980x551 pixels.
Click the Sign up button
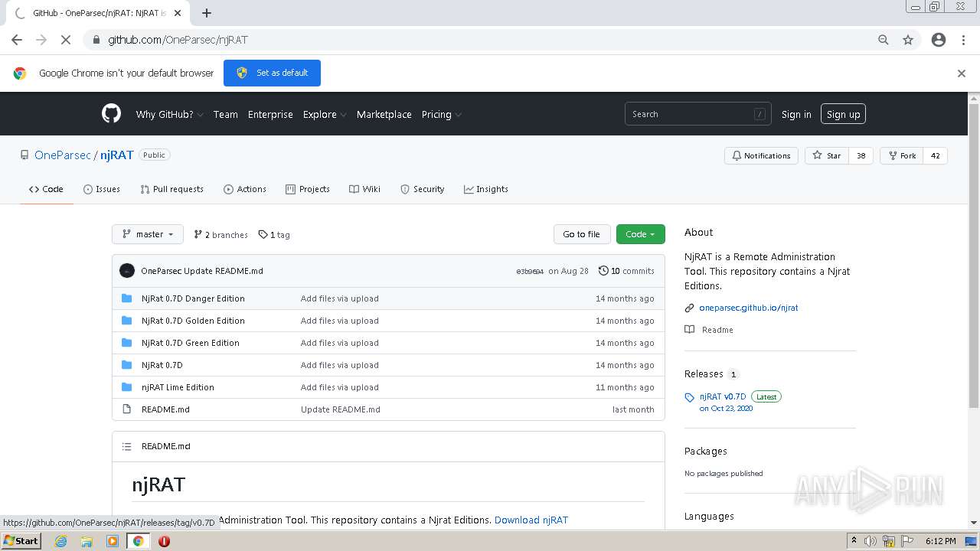coord(843,114)
